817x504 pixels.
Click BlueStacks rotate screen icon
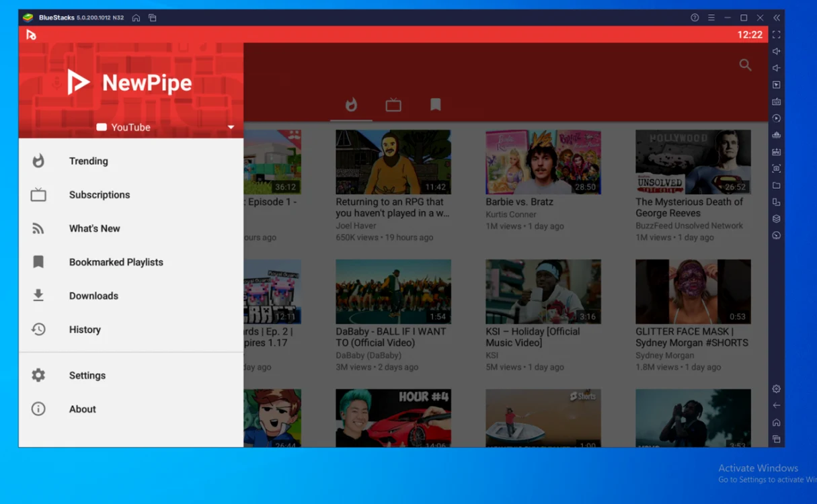coord(777,202)
